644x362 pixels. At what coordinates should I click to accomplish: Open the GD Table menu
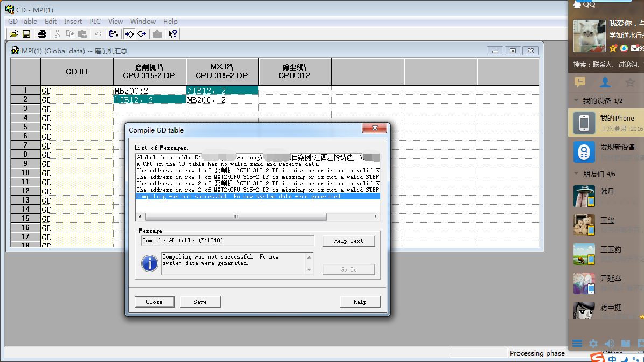pos(23,22)
